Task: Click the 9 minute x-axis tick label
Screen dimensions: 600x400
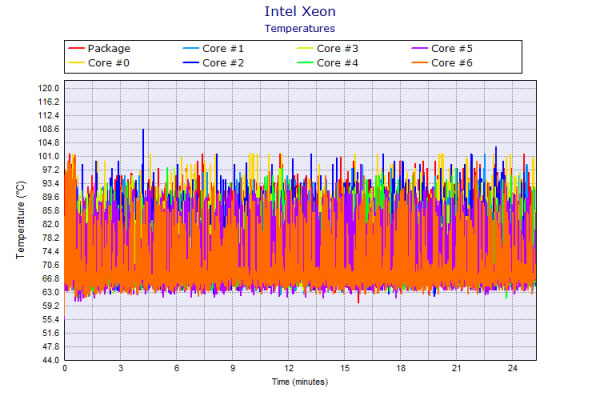Action: (x=233, y=368)
